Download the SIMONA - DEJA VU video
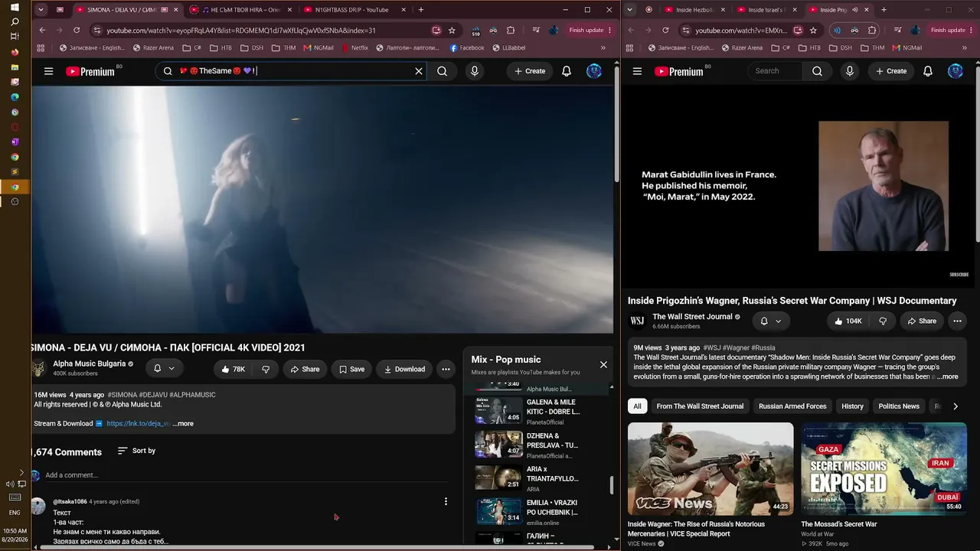The width and height of the screenshot is (980, 551). click(x=403, y=369)
